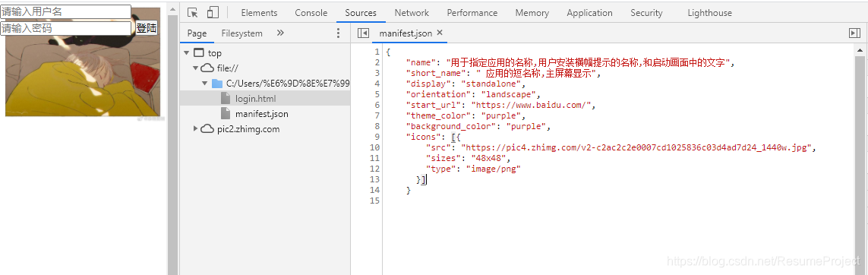This screenshot has height=275, width=868.
Task: Toggle the device toolbar icon
Action: point(213,12)
